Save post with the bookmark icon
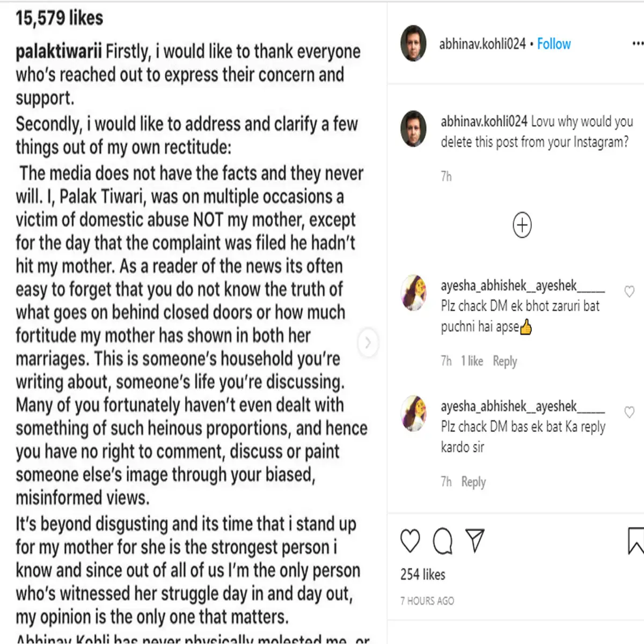 (x=635, y=541)
